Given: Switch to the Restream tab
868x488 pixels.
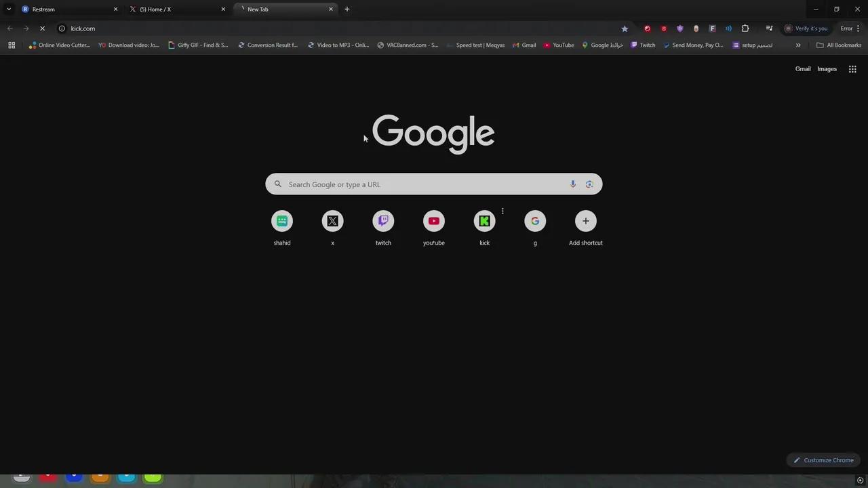Looking at the screenshot, I should (x=68, y=9).
